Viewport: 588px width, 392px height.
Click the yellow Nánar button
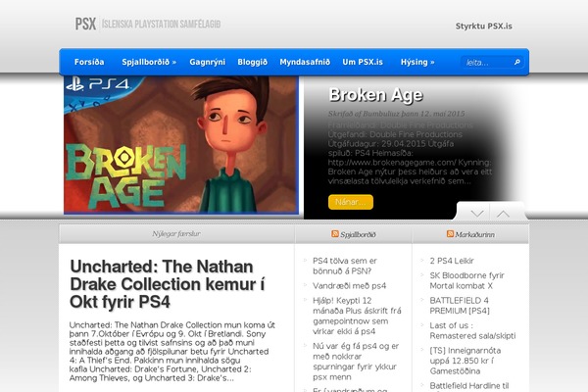351,202
